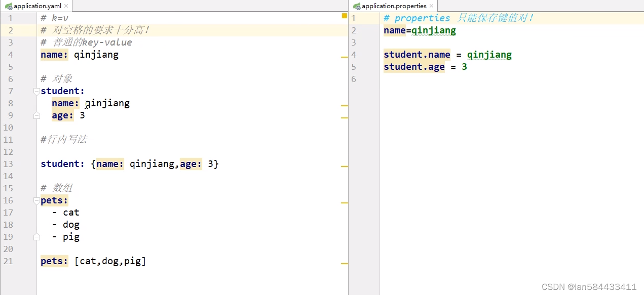Click the orange change marker beside 'pets: [cat,dog,pig]'
The width and height of the screenshot is (644, 295).
click(x=345, y=263)
